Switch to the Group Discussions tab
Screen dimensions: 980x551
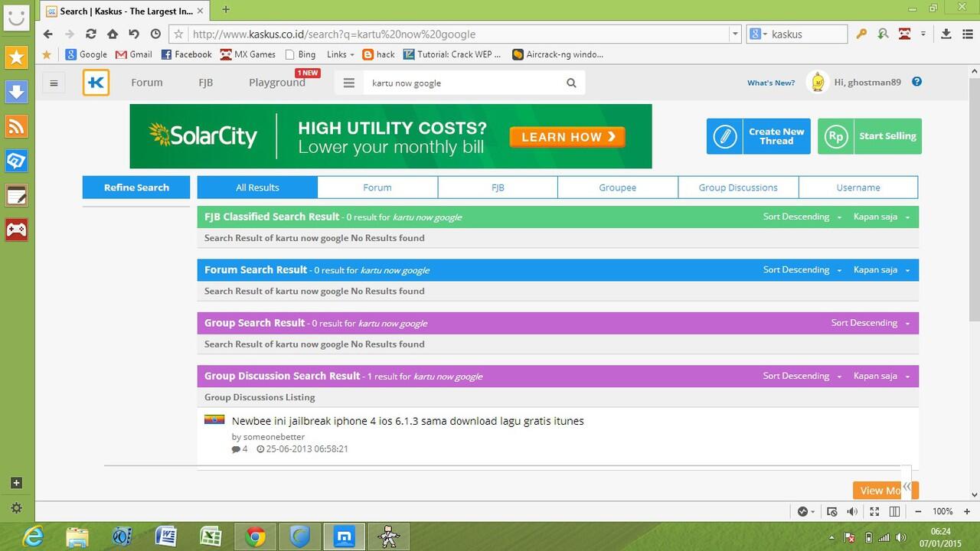click(x=738, y=187)
